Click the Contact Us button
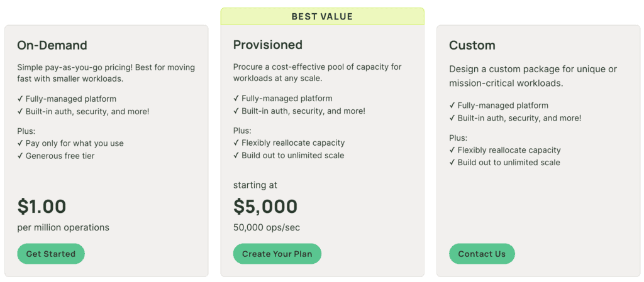 coord(482,254)
